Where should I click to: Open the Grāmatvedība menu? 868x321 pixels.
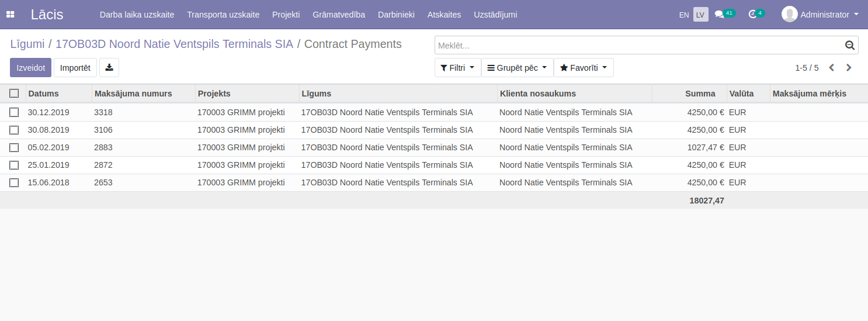click(339, 15)
